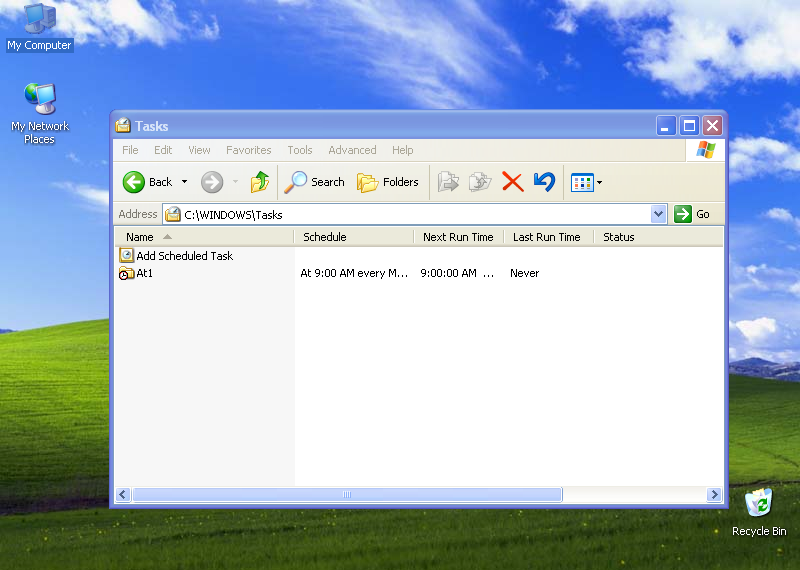The width and height of the screenshot is (800, 570).
Task: Click the At1 task clock icon
Action: pyautogui.click(x=126, y=274)
